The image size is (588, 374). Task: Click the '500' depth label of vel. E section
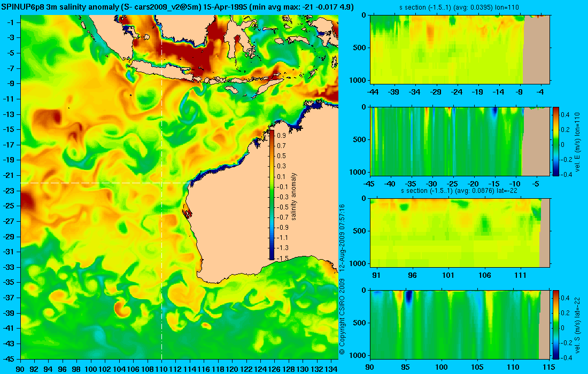[x=360, y=139]
